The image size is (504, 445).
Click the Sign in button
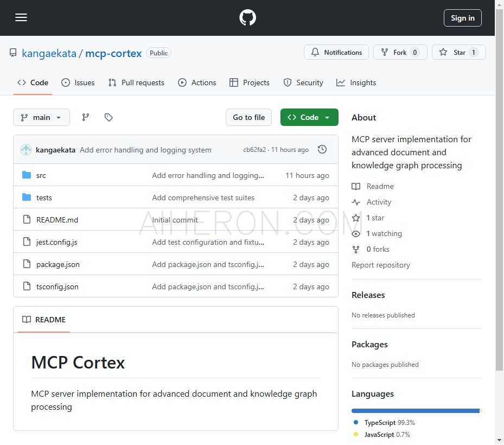(462, 18)
